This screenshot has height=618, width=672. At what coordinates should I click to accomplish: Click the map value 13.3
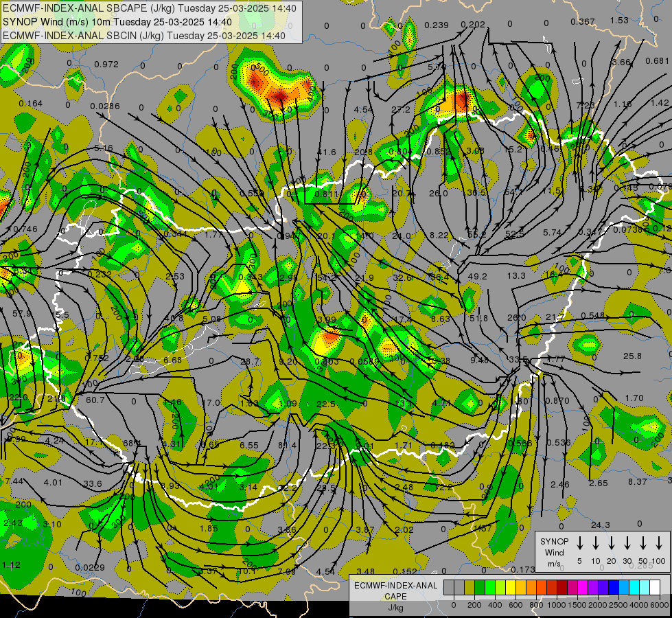516,276
